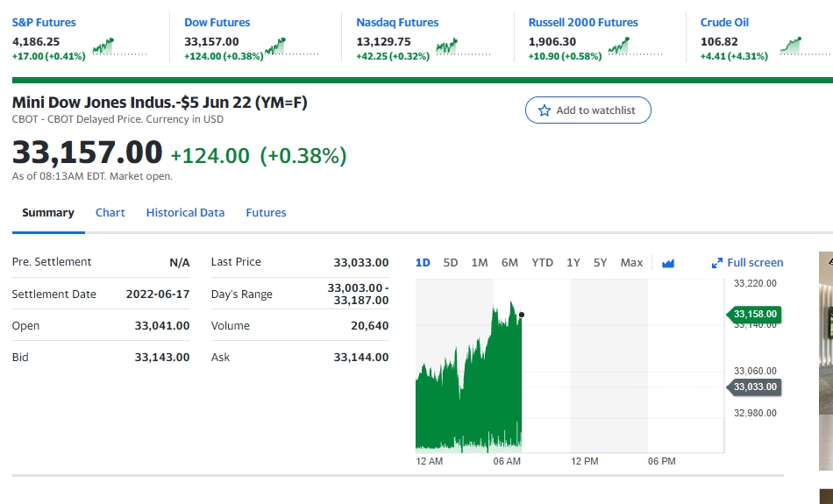The width and height of the screenshot is (833, 504).
Task: Select the 1Y chart range
Action: pyautogui.click(x=573, y=262)
